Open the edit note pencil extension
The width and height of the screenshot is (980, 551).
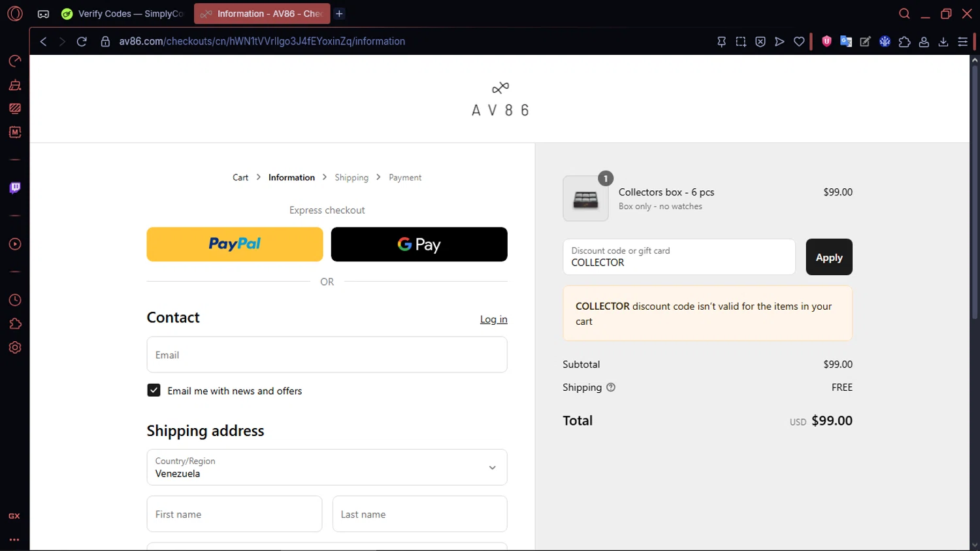[866, 41]
